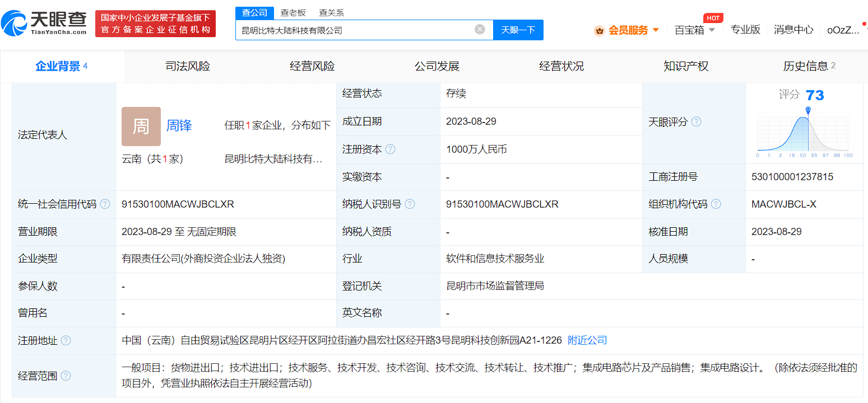Click the registration number 530100001237815
Viewport: 868px width, 403px height.
(x=792, y=177)
